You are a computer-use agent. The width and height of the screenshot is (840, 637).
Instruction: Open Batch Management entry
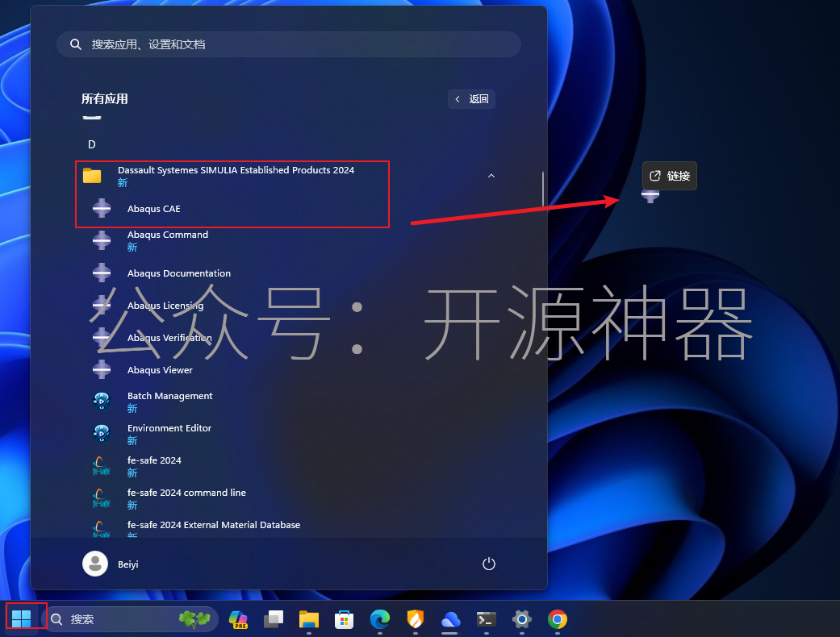290,402
